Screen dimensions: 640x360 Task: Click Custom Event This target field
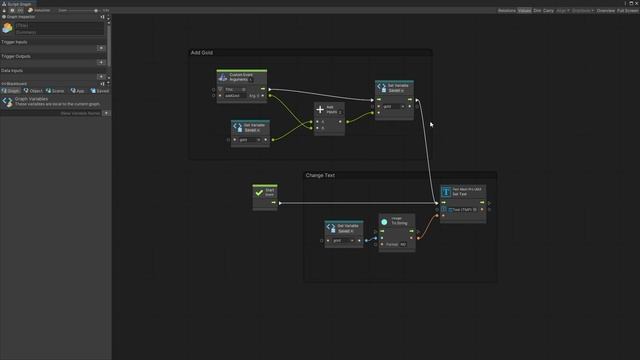click(235, 89)
